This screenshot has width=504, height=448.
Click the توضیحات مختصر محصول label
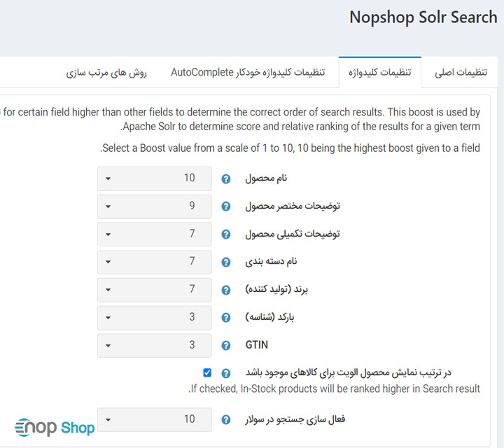point(293,206)
